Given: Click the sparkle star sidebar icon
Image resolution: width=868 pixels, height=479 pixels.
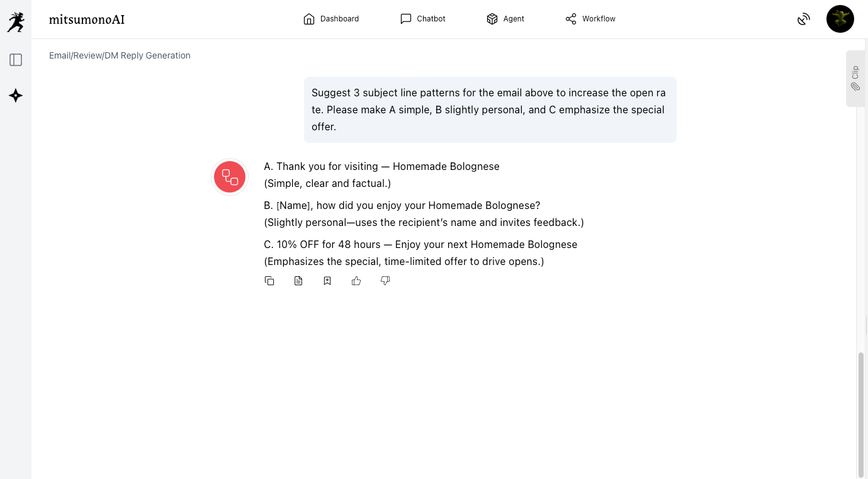Looking at the screenshot, I should pos(16,96).
